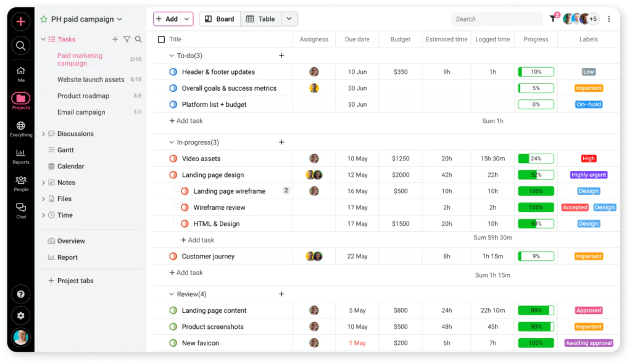Expand the Discussions section in the sidebar
Image resolution: width=632 pixels, height=364 pixels.
43,133
